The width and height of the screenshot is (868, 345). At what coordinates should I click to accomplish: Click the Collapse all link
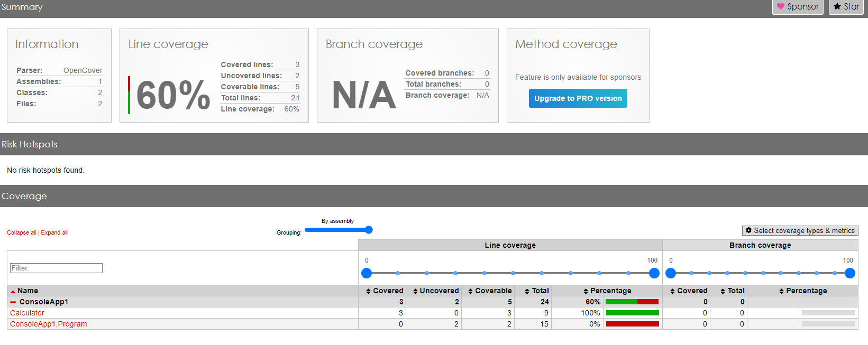[22, 232]
